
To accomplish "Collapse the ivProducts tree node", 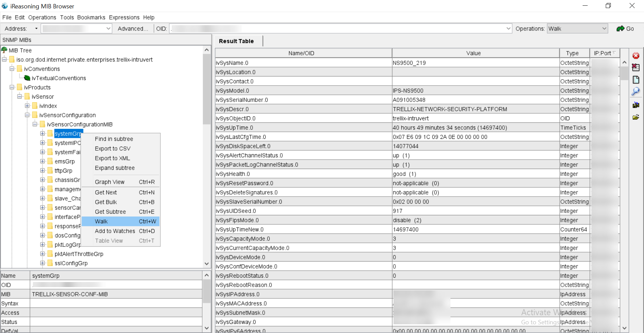I will (x=12, y=87).
